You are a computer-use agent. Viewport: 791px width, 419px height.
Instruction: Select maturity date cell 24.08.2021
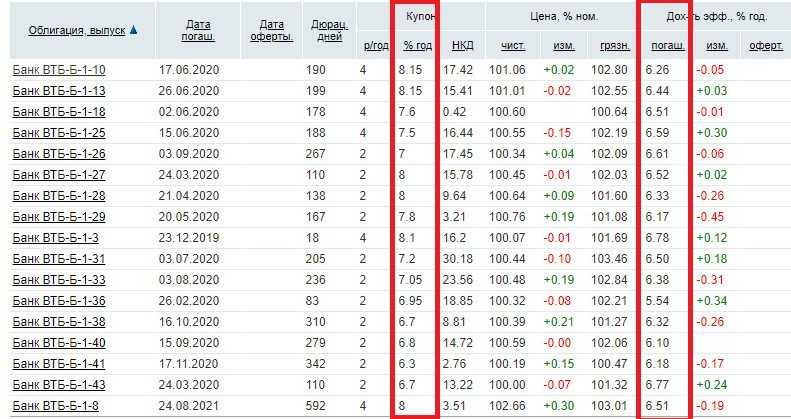190,405
